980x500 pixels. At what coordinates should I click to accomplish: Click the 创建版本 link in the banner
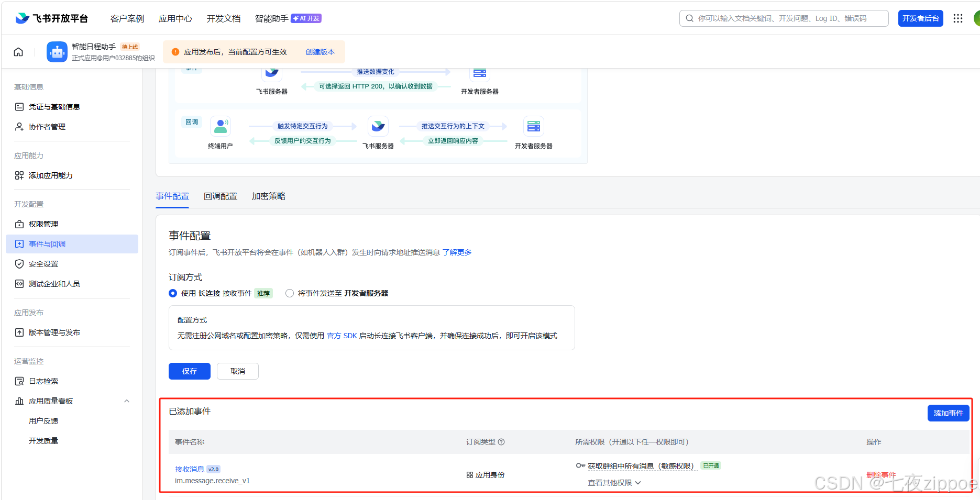click(x=320, y=52)
